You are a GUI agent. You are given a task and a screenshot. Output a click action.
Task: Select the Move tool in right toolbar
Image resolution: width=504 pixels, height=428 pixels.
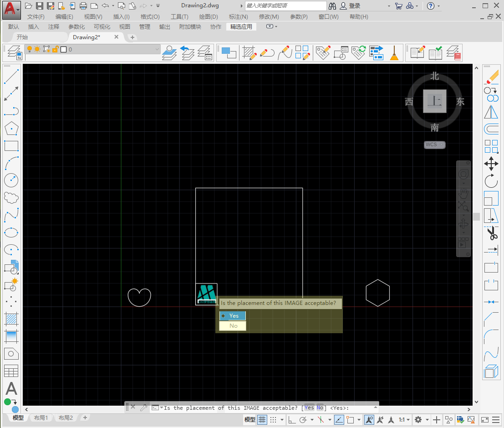491,164
